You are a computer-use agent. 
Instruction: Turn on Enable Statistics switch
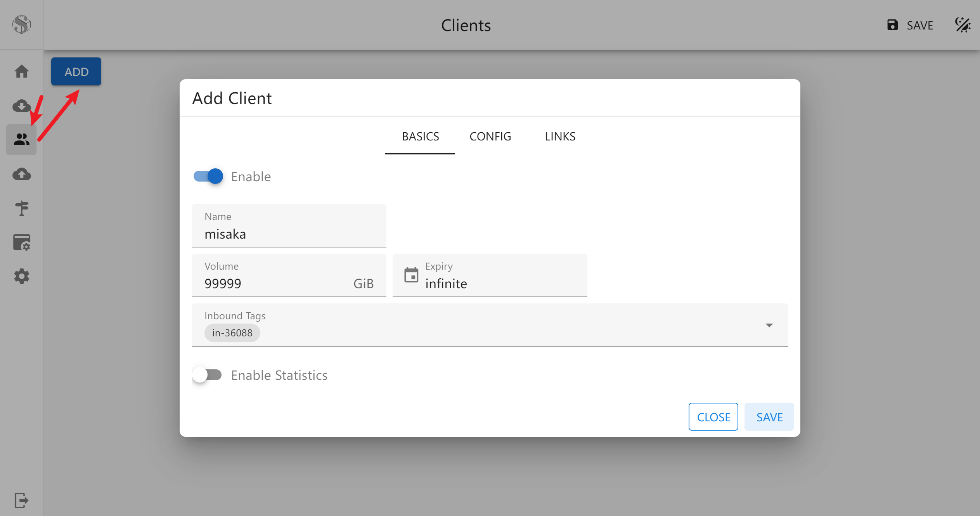[207, 375]
